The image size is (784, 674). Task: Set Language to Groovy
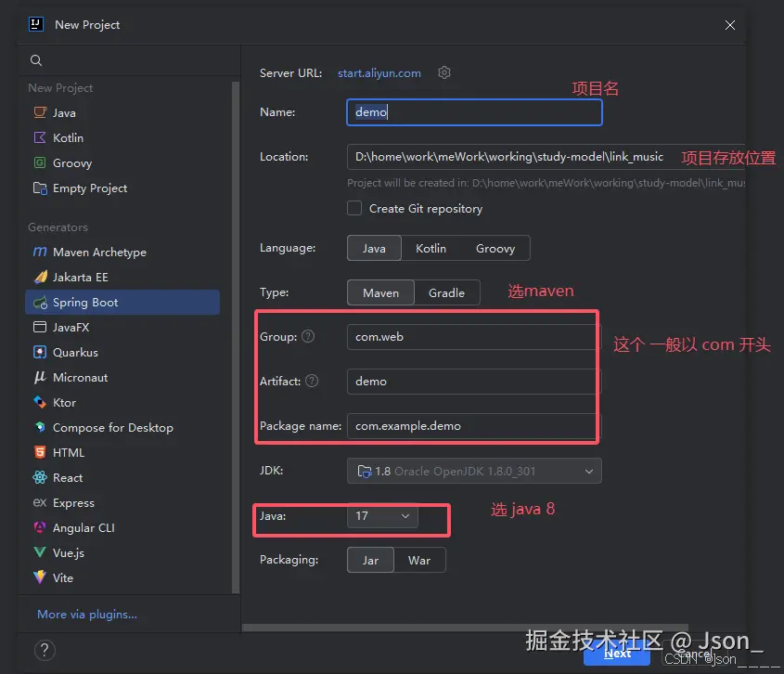point(495,248)
